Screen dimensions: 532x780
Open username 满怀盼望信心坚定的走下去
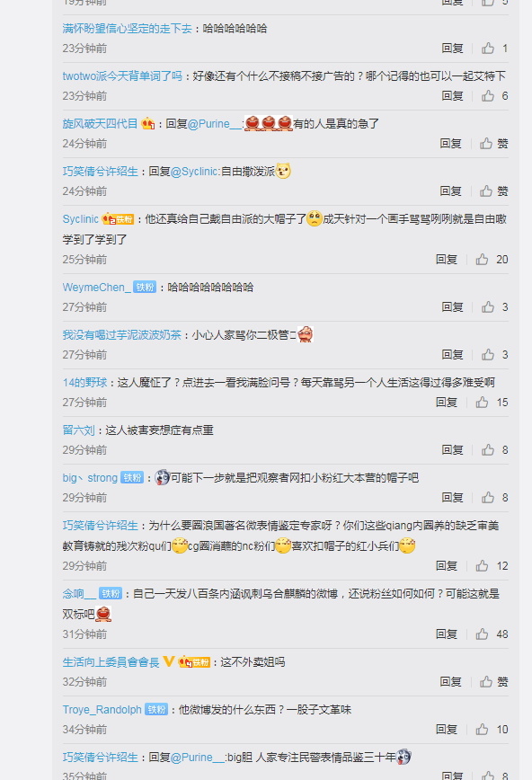pyautogui.click(x=128, y=29)
